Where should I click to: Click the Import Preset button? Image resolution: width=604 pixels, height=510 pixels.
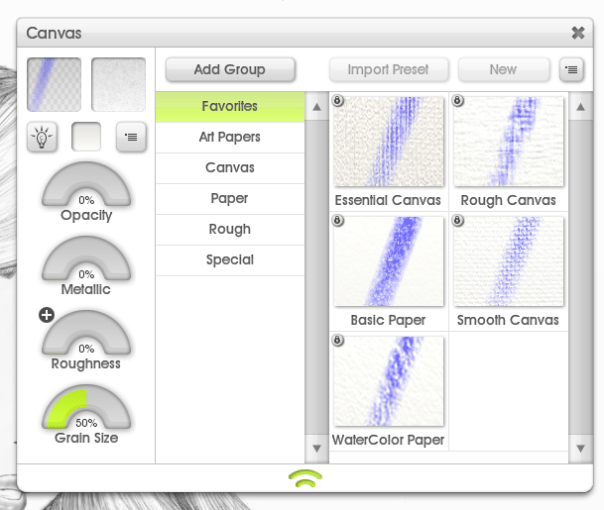pos(388,70)
